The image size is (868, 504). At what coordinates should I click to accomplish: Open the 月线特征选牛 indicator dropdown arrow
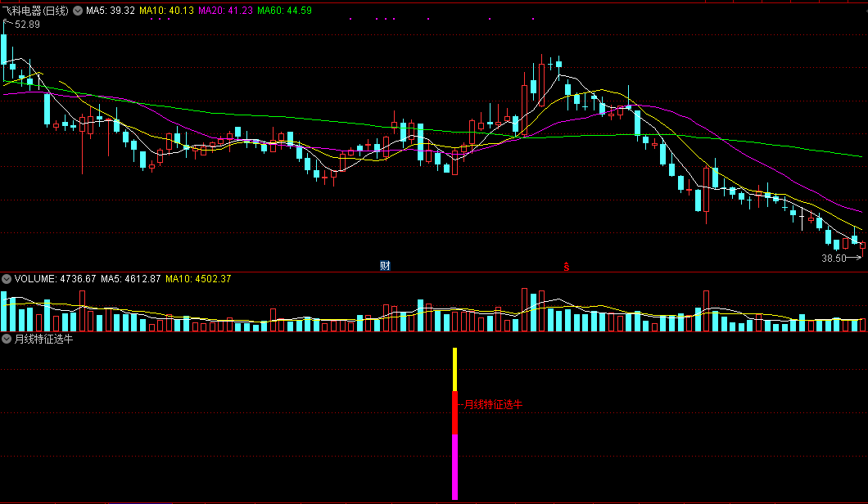click(6, 339)
